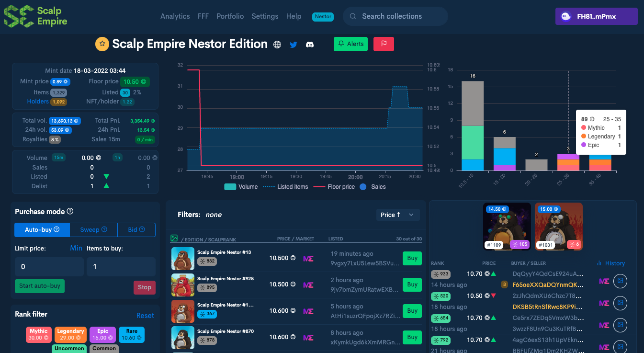
Task: Open the FH81..mPmx wallet menu
Action: tap(596, 16)
